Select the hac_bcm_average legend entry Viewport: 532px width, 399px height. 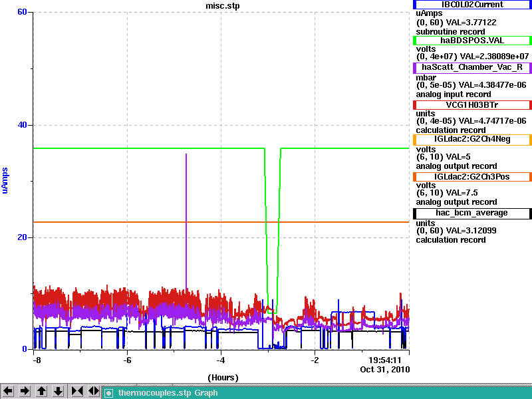(472, 213)
